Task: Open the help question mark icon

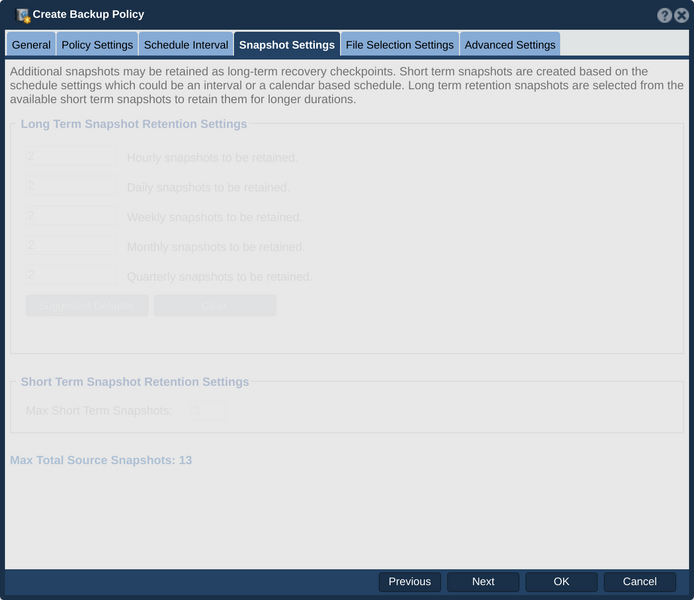Action: click(664, 15)
